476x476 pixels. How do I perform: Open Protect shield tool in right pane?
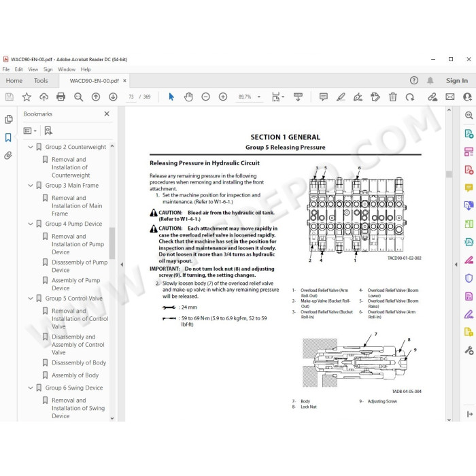469,278
